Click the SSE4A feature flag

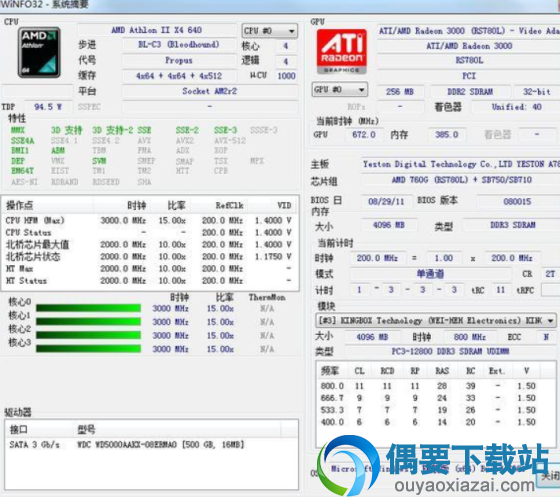(22, 141)
